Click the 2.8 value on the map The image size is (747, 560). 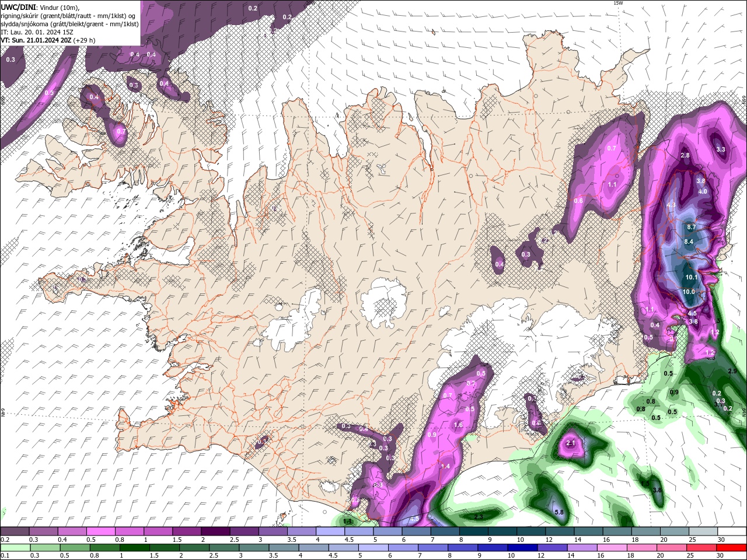tap(686, 155)
